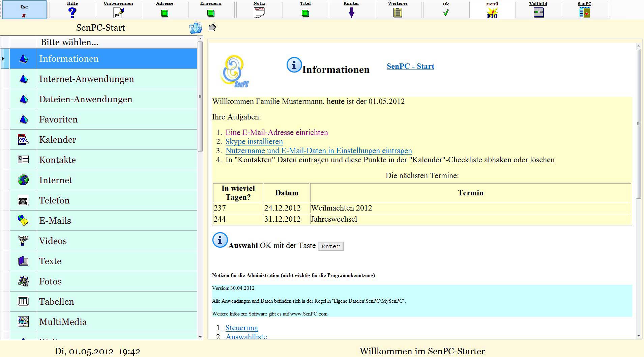Follow the 'SenPC - Start' link
This screenshot has height=357, width=644.
(410, 66)
